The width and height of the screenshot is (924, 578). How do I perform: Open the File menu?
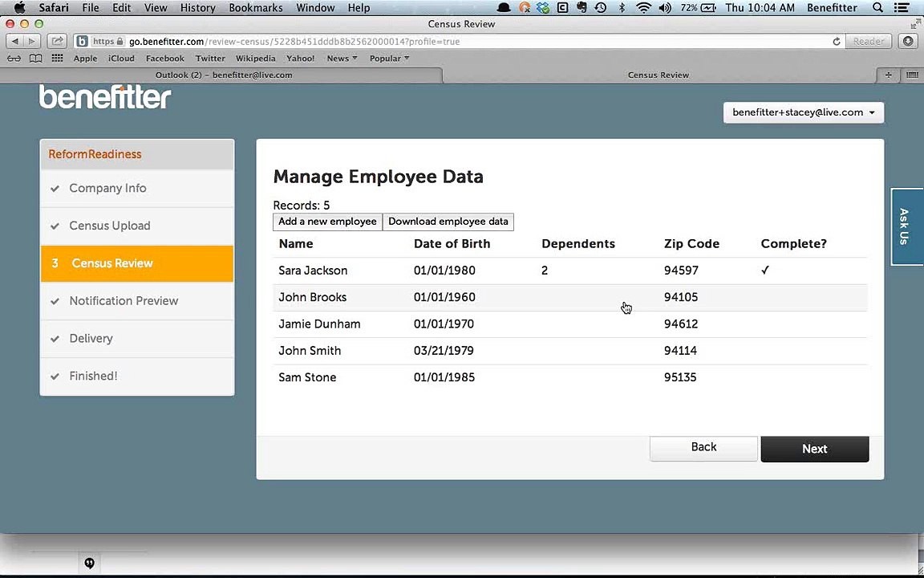click(90, 8)
